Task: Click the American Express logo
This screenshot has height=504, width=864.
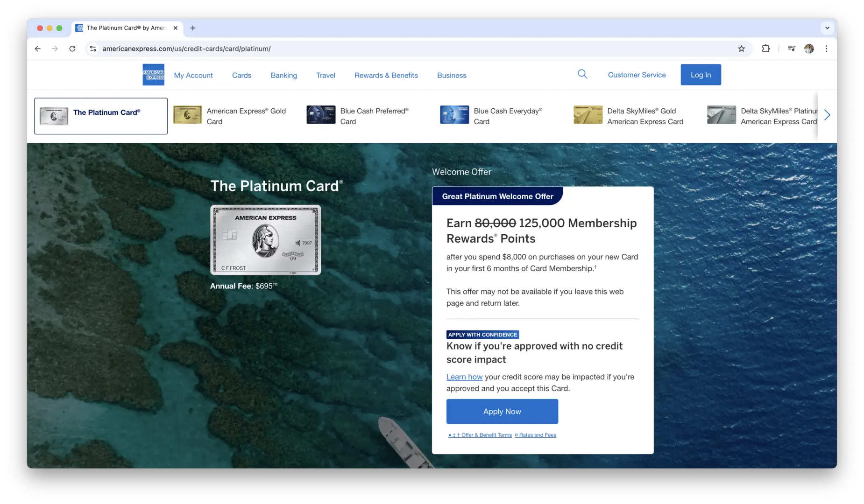Action: pos(153,75)
